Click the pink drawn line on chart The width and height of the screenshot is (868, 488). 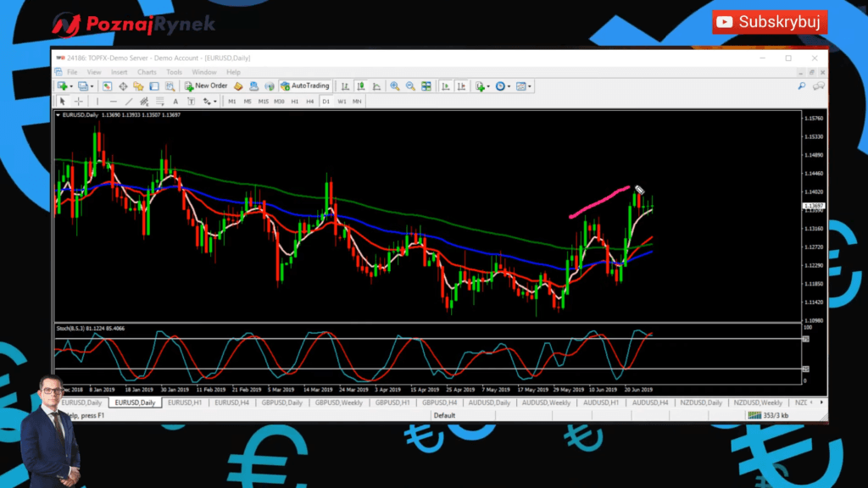point(598,202)
